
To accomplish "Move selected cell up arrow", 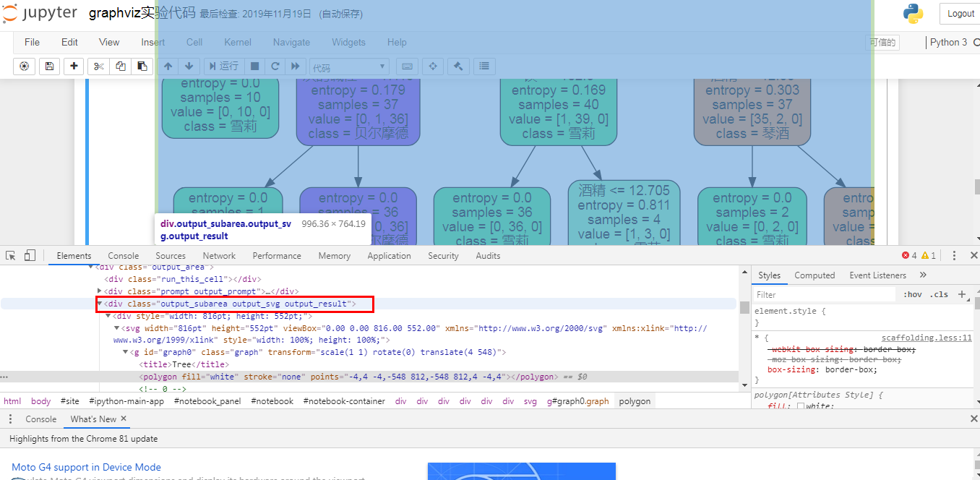I will point(168,66).
